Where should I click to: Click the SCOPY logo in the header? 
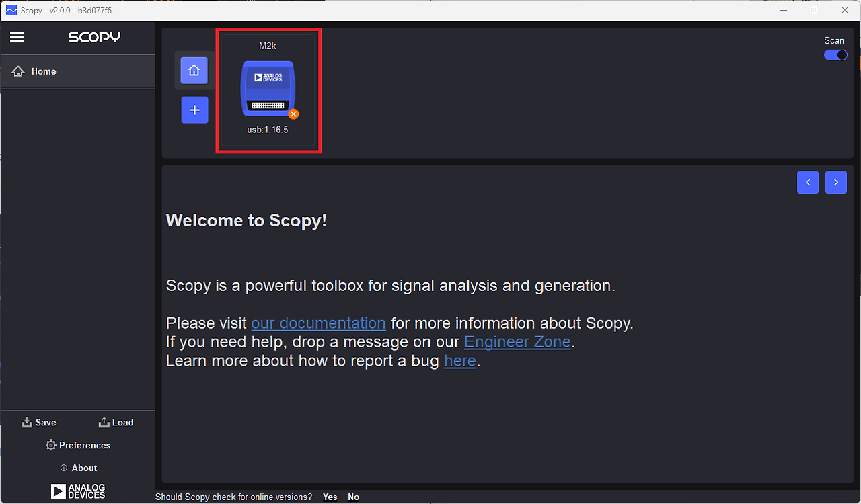point(94,38)
